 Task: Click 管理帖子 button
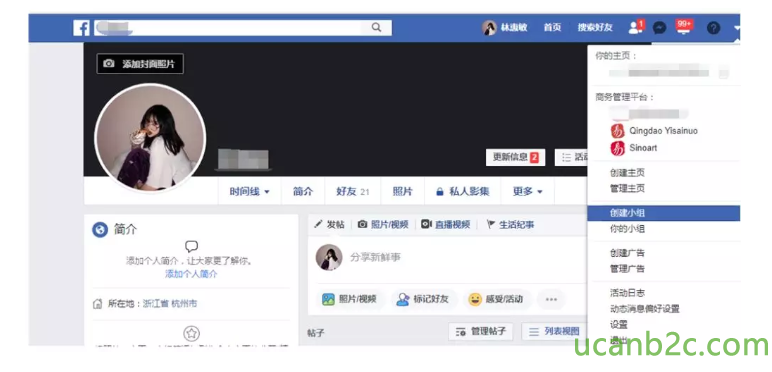481,332
